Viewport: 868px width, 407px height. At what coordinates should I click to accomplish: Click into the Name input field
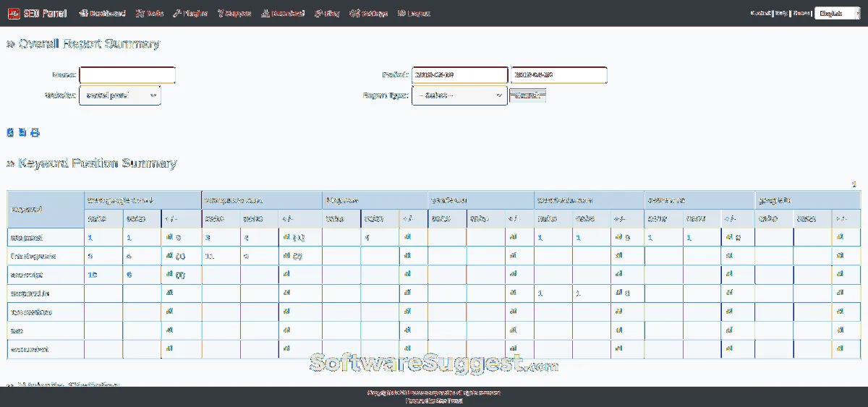(127, 75)
